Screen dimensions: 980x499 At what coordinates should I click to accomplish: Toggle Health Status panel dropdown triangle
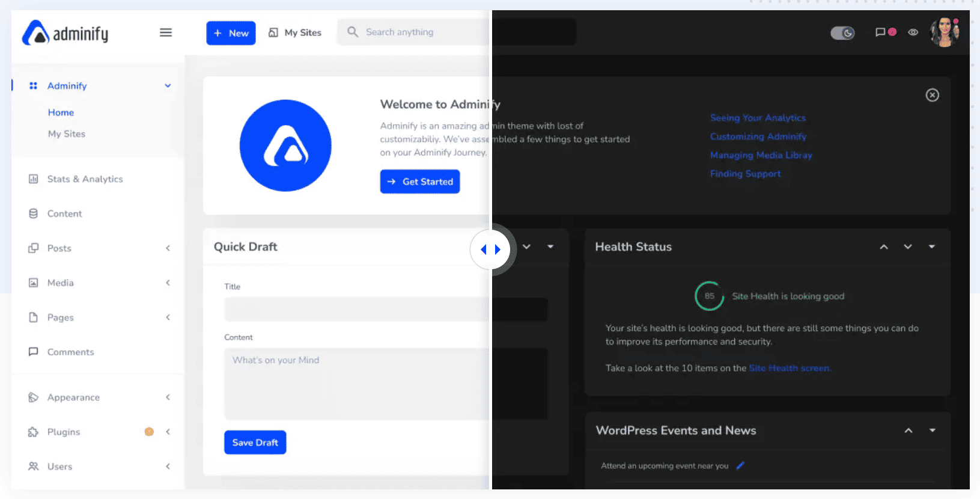pos(931,246)
